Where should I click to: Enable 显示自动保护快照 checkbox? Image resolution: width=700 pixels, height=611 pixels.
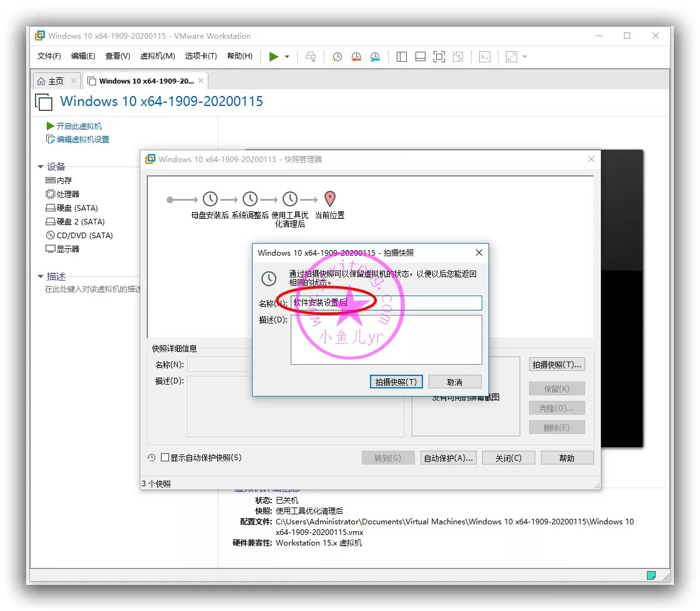click(165, 458)
